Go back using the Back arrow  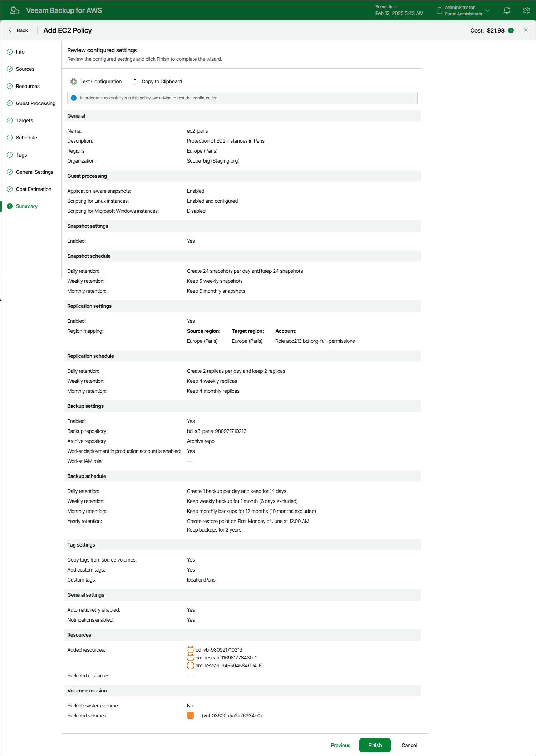tap(10, 30)
